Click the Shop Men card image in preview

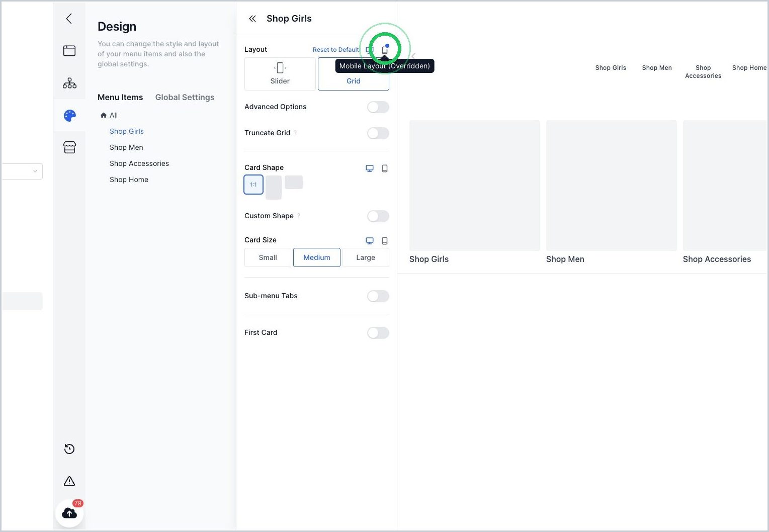point(612,186)
